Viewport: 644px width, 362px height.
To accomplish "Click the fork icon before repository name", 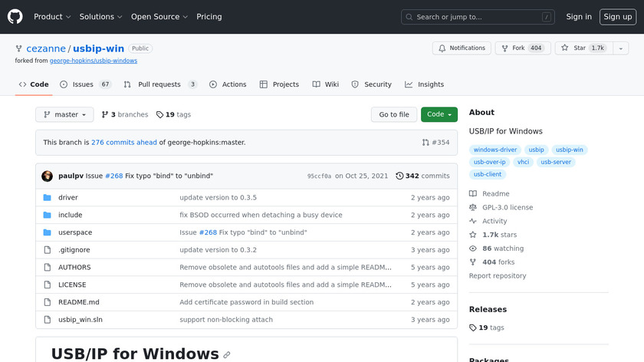I will click(19, 48).
